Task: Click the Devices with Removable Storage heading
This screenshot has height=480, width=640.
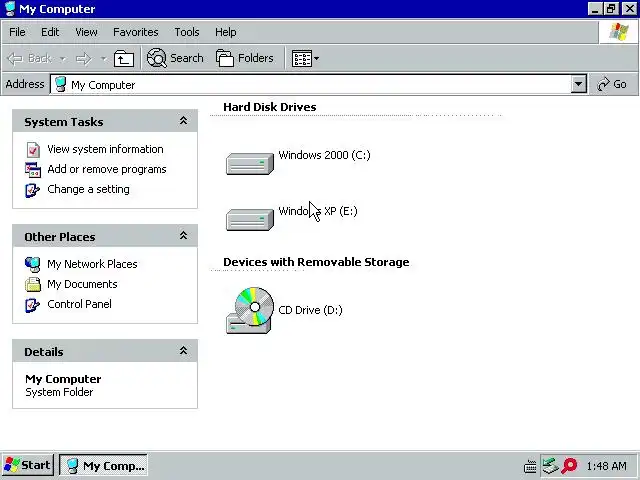Action: click(x=316, y=262)
